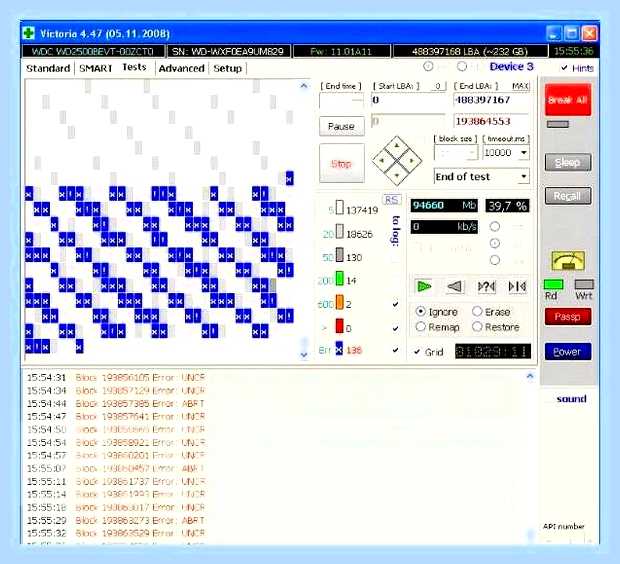This screenshot has height=564, width=620.
Task: Click the light gray 20 ms block legend
Action: point(340,232)
